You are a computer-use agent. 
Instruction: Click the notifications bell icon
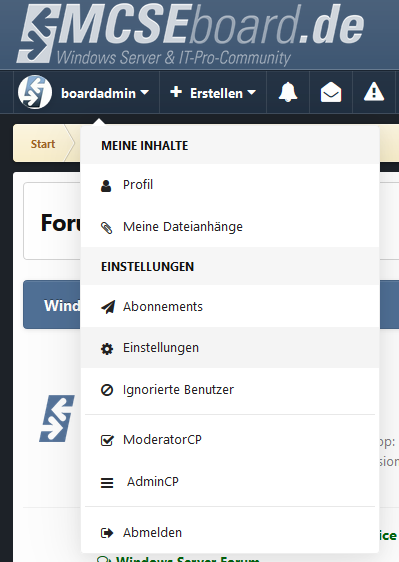[288, 92]
